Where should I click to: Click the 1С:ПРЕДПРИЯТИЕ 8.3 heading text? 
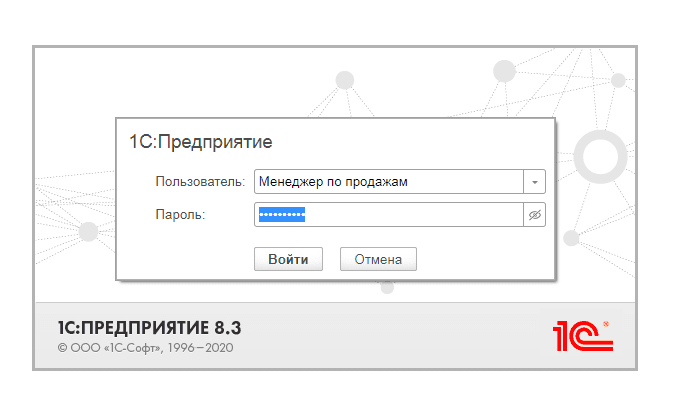point(149,328)
